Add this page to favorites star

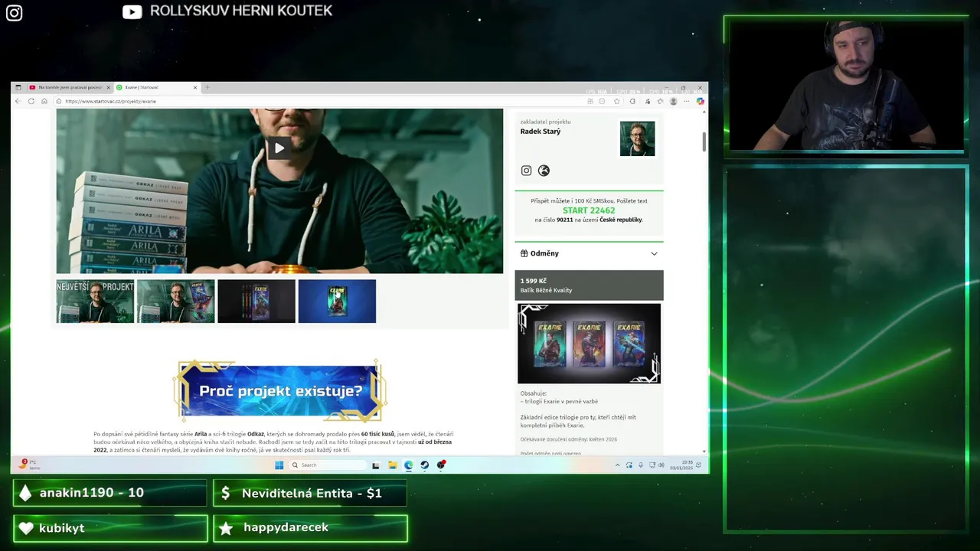(x=616, y=101)
